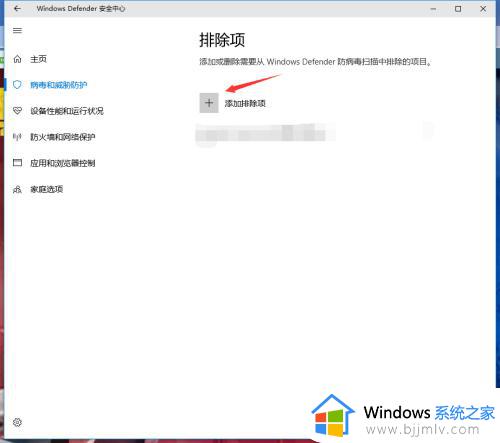Open 家庭选项 section

tap(47, 189)
